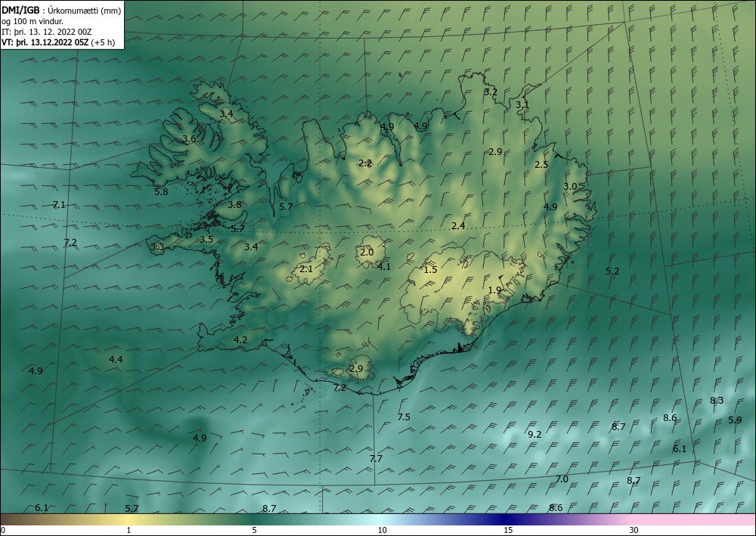This screenshot has height=536, width=756.
Task: Click the 4.4 value over the sea
Action: point(116,360)
